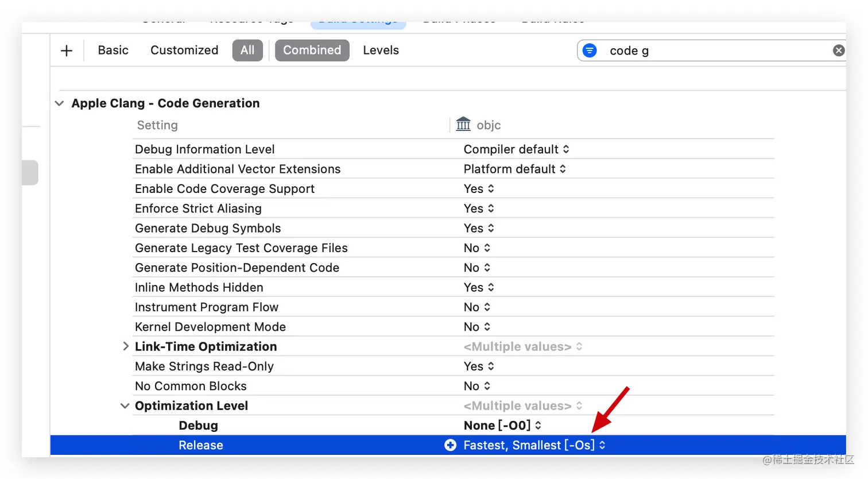Open Debug optimization None [-O0] popup

click(502, 426)
